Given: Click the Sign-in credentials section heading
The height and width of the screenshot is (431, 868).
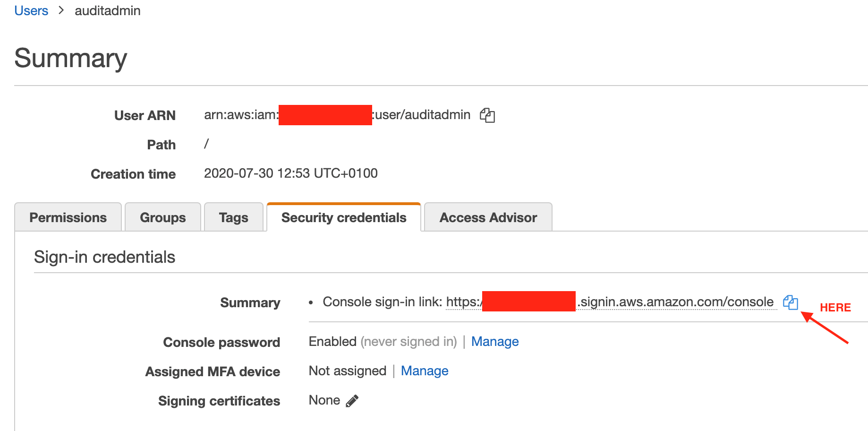Looking at the screenshot, I should [x=104, y=257].
